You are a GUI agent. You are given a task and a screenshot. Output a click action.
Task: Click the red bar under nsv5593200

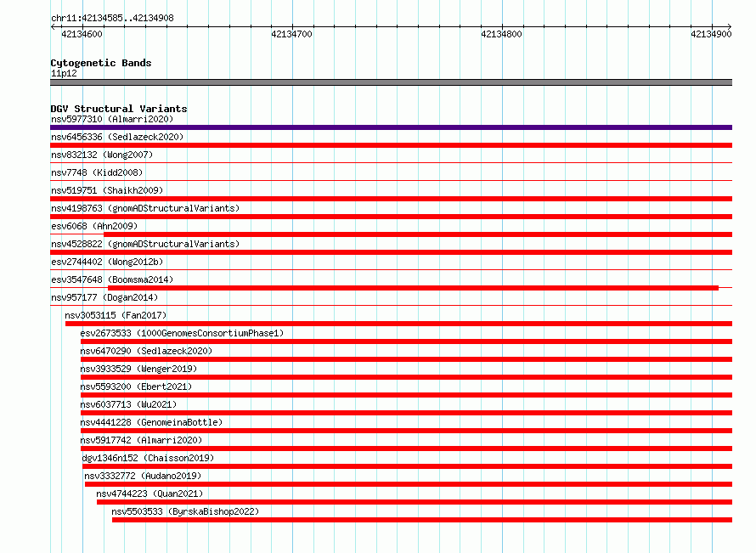406,395
